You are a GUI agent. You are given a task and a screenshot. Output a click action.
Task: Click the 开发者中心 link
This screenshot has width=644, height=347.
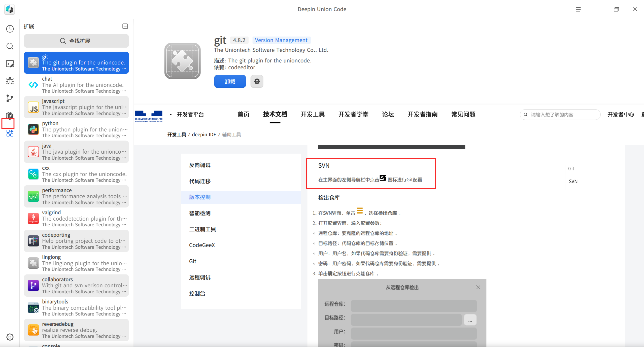pyautogui.click(x=621, y=115)
